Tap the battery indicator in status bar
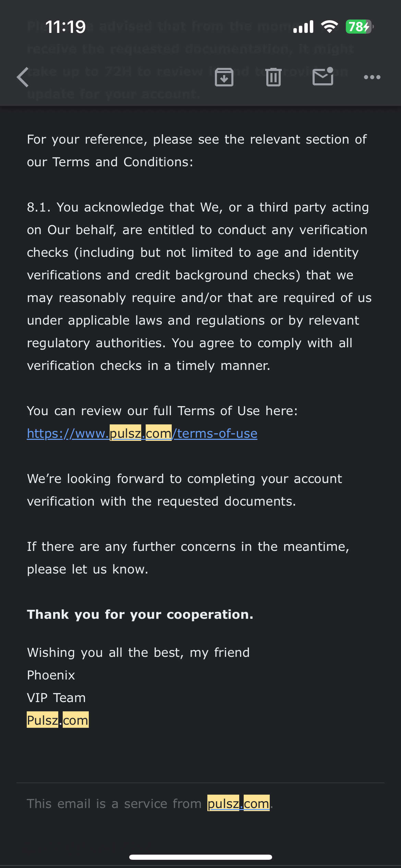 359,27
